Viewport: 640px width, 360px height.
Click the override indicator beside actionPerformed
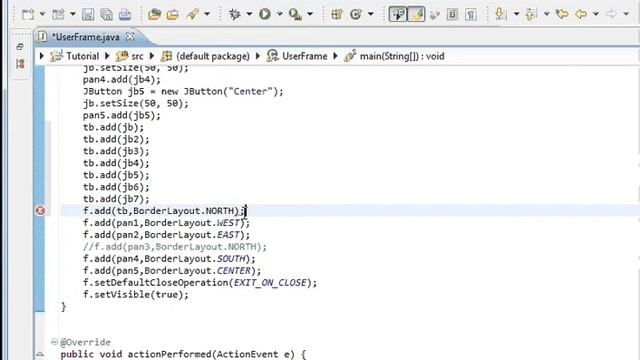coord(40,354)
